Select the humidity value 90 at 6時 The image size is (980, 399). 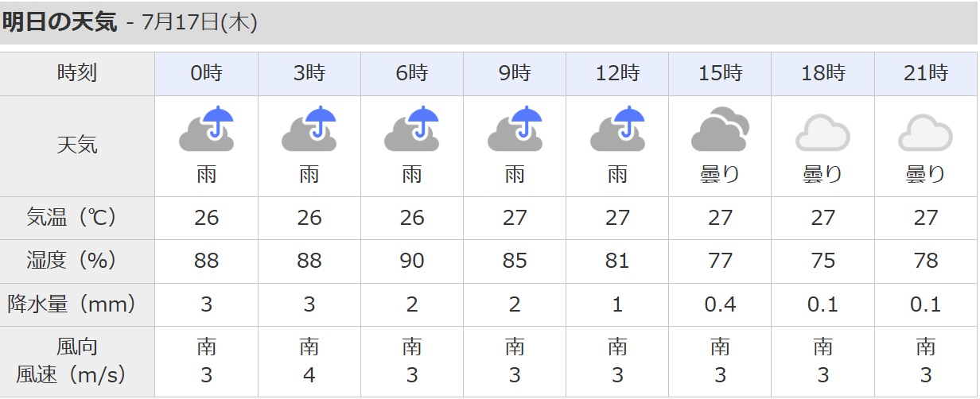[412, 261]
